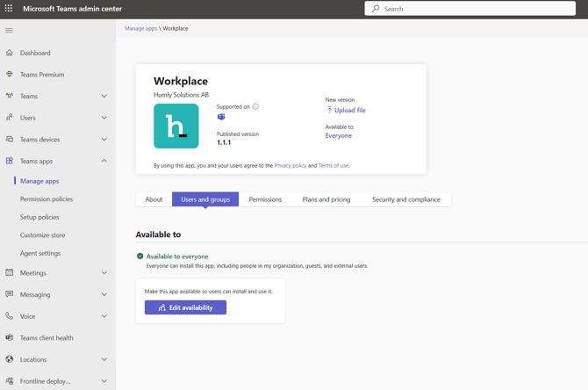
Task: Click the Microsoft Teams icon under Supported on
Action: (221, 117)
